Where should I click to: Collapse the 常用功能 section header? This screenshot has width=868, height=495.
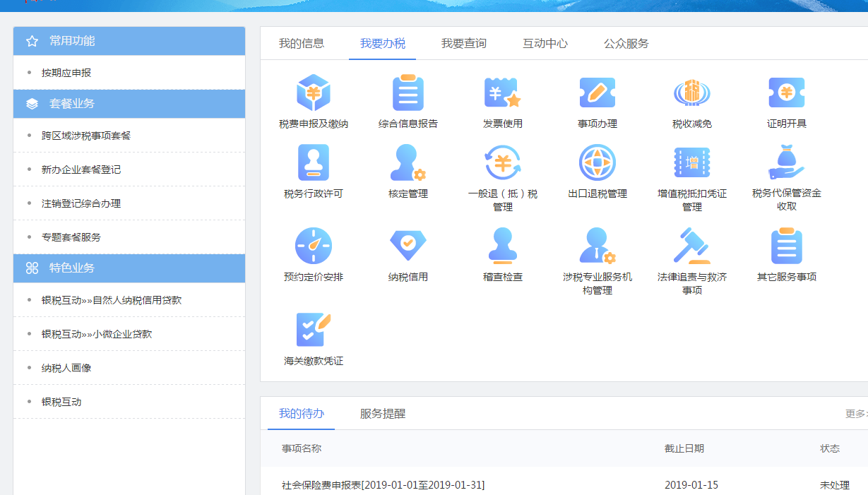(129, 41)
